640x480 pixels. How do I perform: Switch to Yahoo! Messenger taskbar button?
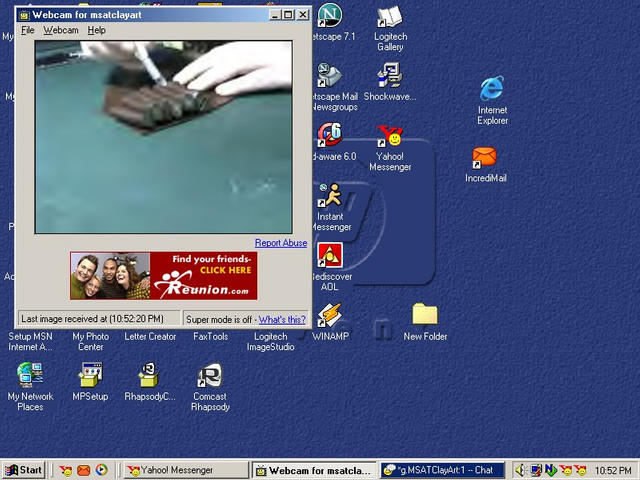click(186, 470)
